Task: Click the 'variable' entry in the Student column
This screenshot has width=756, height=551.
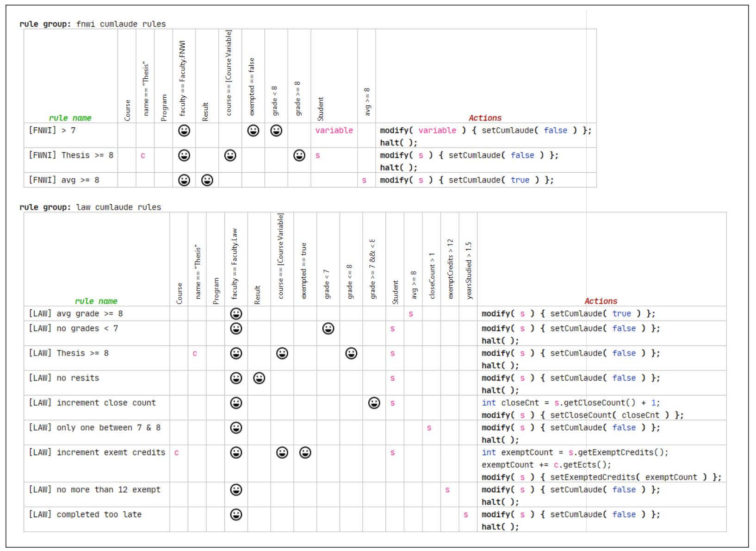Action: [334, 130]
